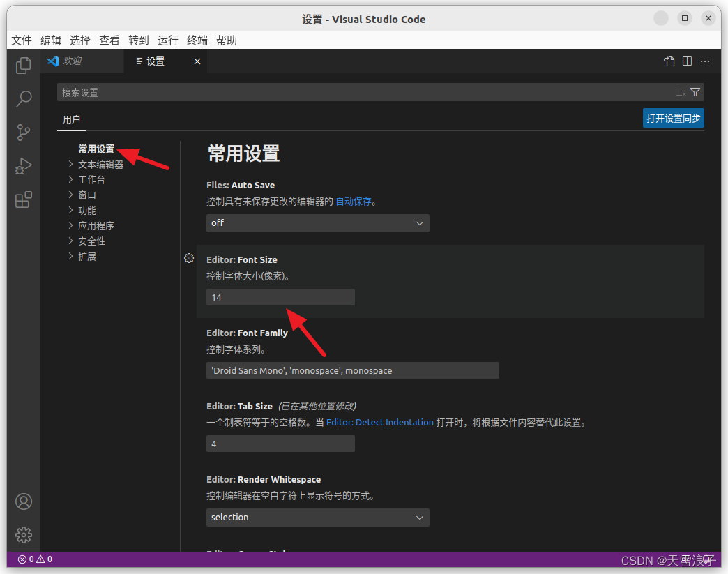This screenshot has width=728, height=574.
Task: Open the Search view in activity bar
Action: click(x=24, y=98)
